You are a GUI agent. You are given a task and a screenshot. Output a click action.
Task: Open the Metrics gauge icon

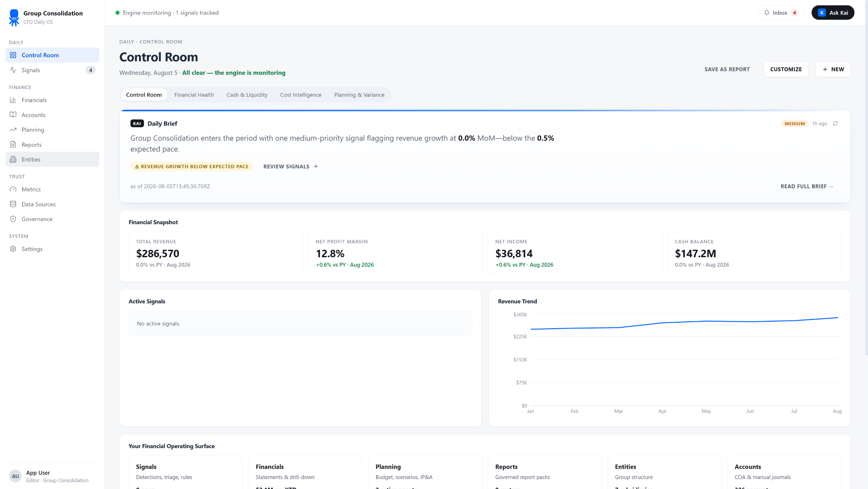point(13,189)
